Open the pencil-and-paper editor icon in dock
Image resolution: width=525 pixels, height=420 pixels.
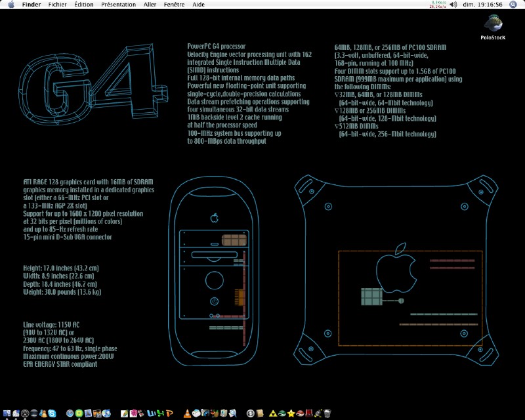coord(124,413)
